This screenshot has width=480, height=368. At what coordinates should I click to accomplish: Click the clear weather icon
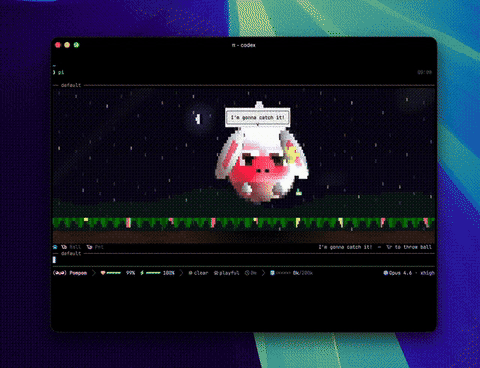coord(190,273)
